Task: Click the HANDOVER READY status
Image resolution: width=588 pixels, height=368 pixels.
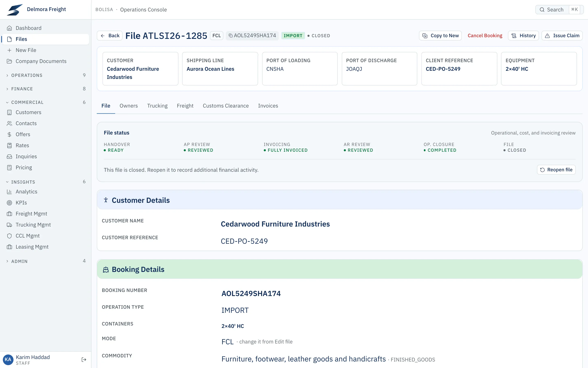Action: pyautogui.click(x=114, y=150)
